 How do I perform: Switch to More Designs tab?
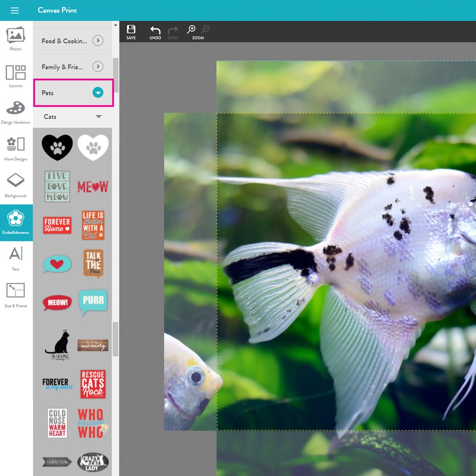pos(16,149)
